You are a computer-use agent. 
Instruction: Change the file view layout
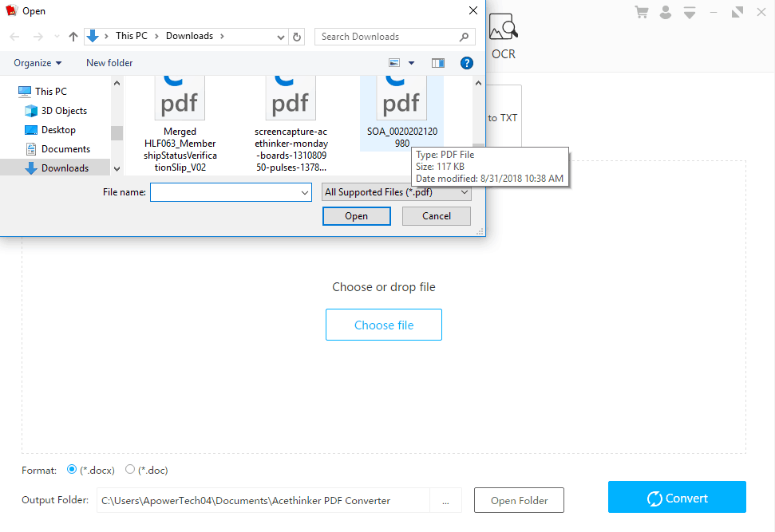(x=394, y=63)
